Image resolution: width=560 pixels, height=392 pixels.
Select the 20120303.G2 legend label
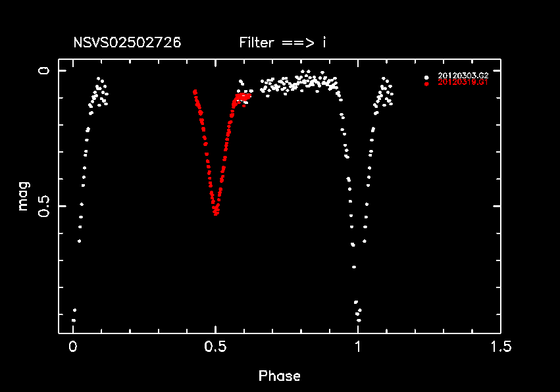[x=463, y=76]
